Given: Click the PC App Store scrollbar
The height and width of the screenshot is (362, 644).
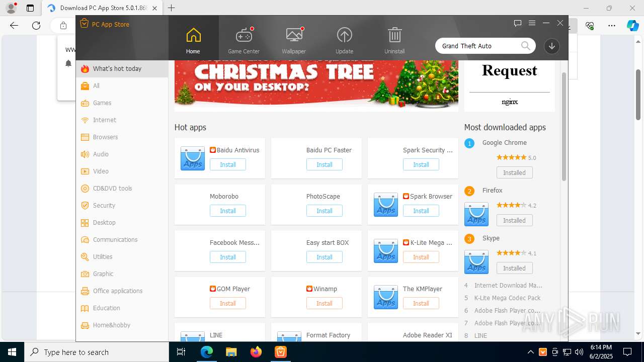Looking at the screenshot, I should coord(564,127).
